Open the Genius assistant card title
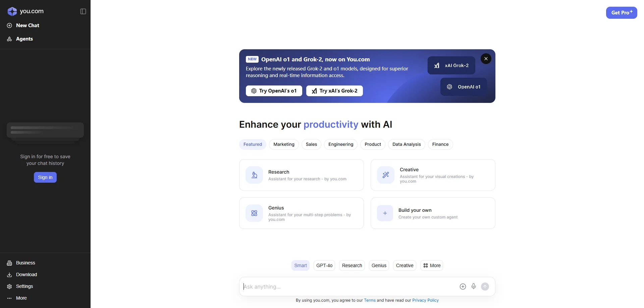Screen dimensions: 644x308 (x=276, y=208)
